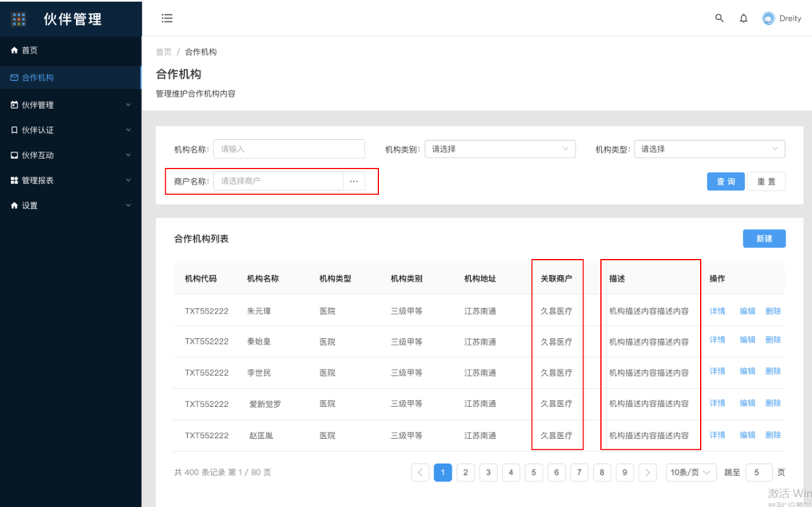The width and height of the screenshot is (812, 507).
Task: Open the 机构类型 dropdown
Action: tap(710, 149)
